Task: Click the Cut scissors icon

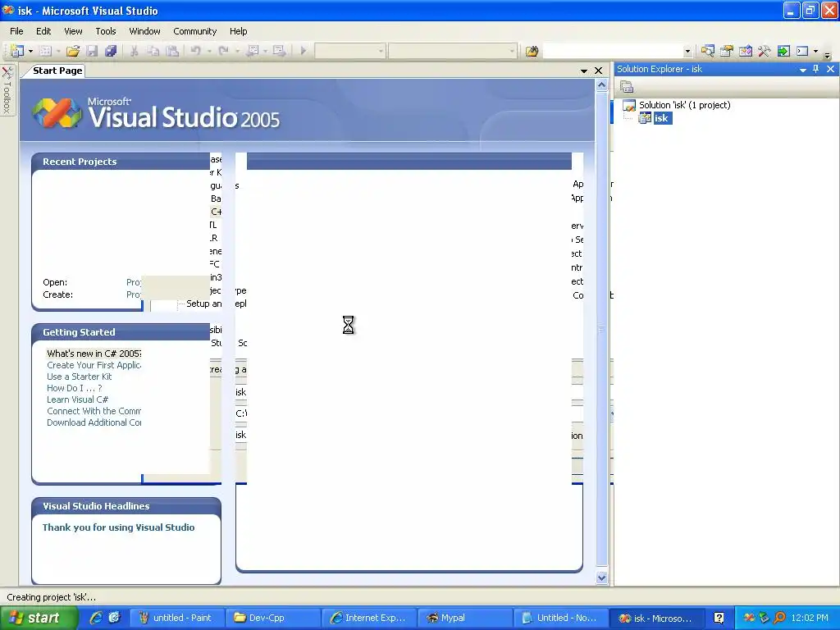Action: click(134, 51)
